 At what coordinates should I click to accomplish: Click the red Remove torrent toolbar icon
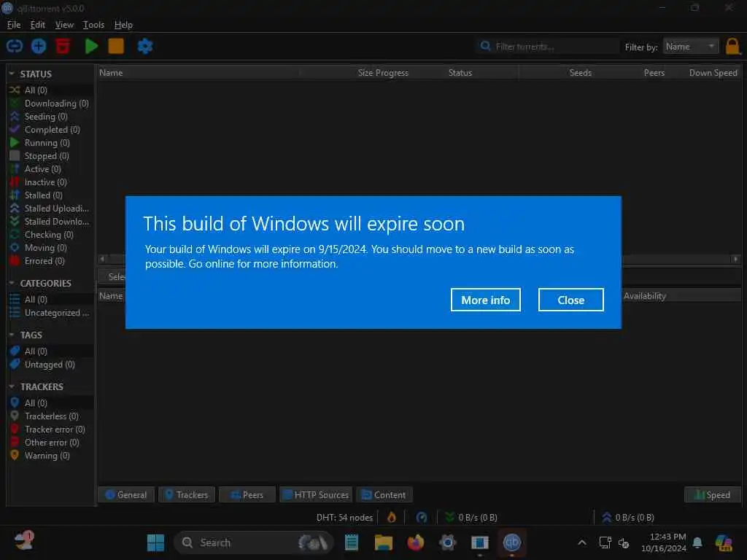(63, 46)
